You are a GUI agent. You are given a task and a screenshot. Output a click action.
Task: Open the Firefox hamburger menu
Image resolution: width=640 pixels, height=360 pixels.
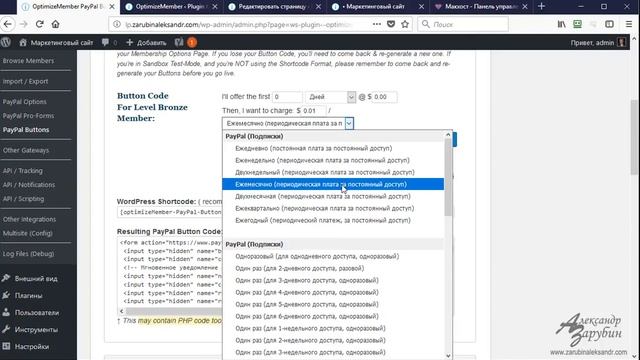(x=629, y=24)
